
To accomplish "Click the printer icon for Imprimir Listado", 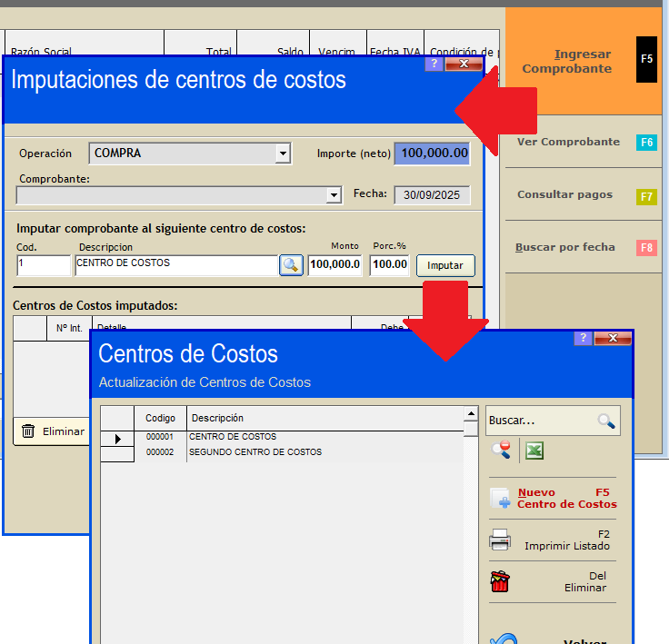I will [x=500, y=540].
